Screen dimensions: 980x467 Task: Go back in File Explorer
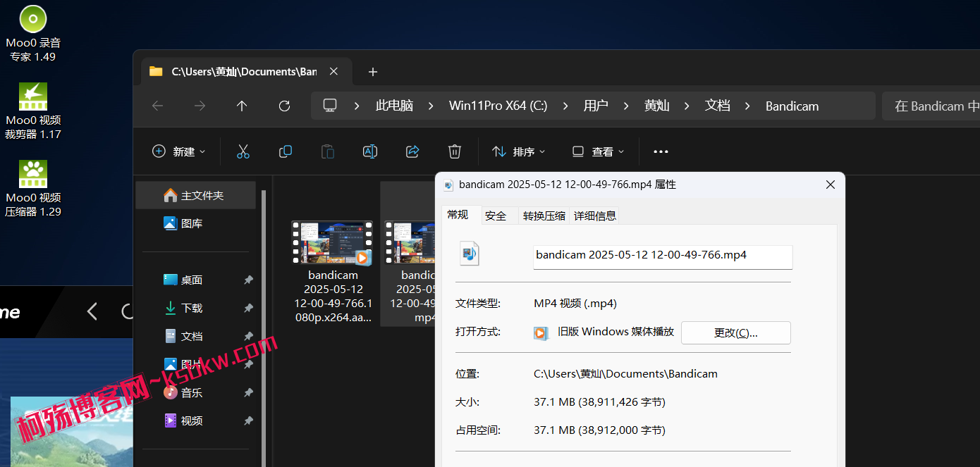click(158, 106)
